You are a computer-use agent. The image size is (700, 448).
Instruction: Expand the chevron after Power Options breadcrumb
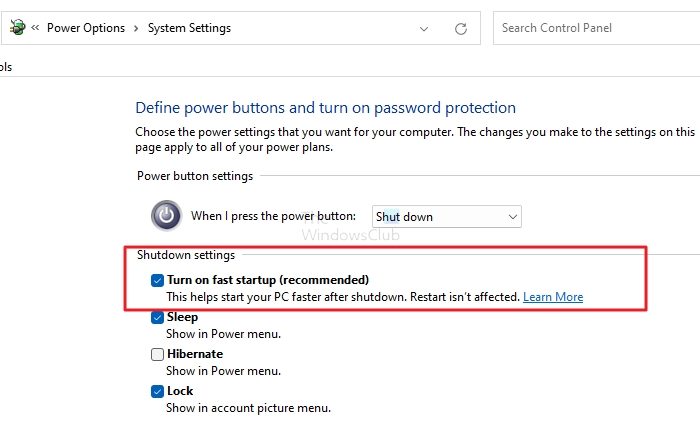135,28
